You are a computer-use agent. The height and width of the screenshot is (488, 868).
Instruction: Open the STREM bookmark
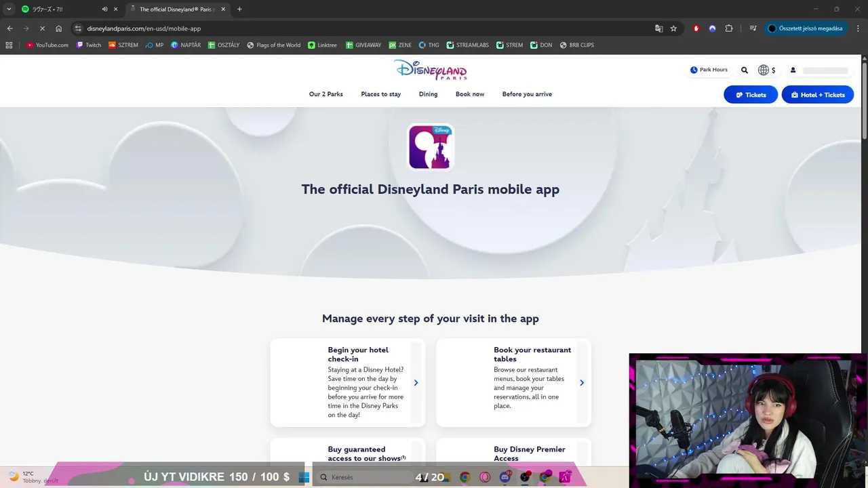pos(510,45)
